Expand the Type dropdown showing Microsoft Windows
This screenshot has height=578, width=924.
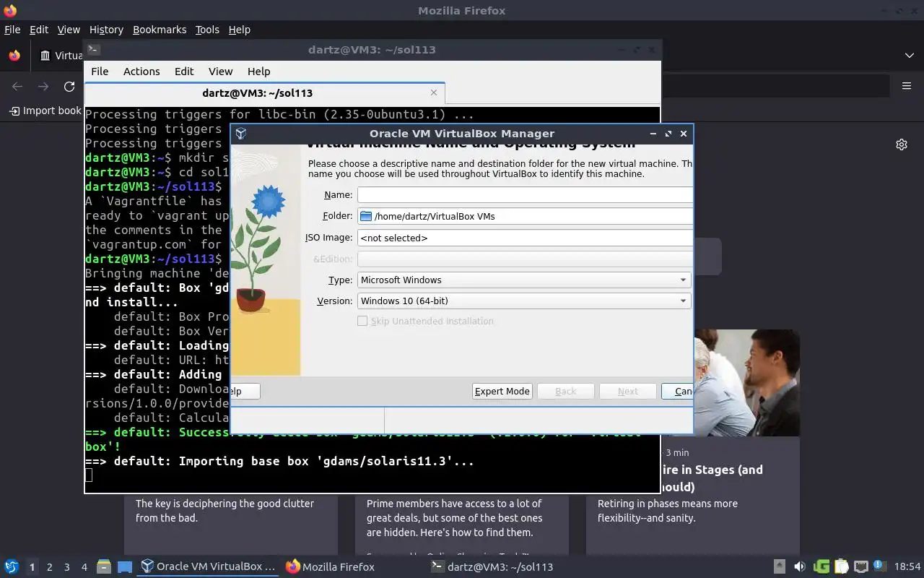point(524,280)
